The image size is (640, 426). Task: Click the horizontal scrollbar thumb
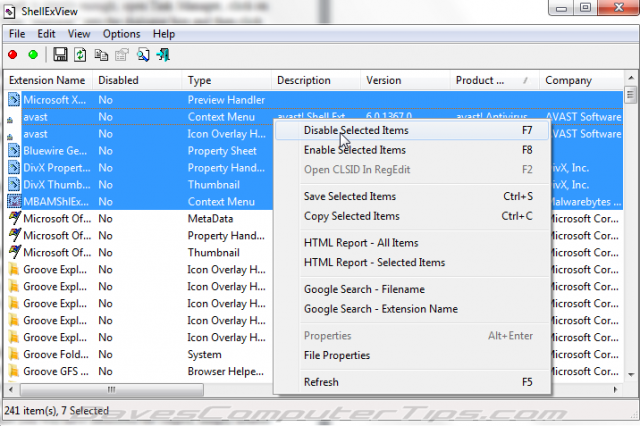(x=111, y=390)
